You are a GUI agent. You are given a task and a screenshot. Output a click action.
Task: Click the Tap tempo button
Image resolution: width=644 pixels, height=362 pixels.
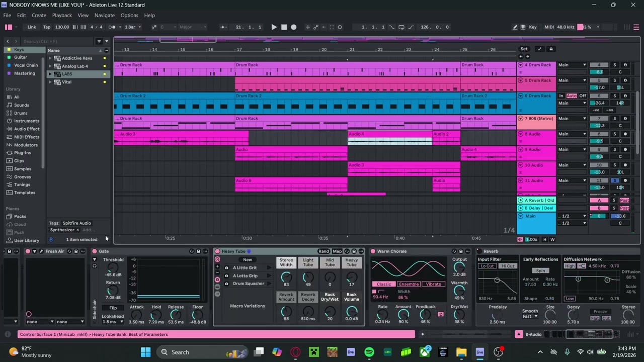coord(47,27)
